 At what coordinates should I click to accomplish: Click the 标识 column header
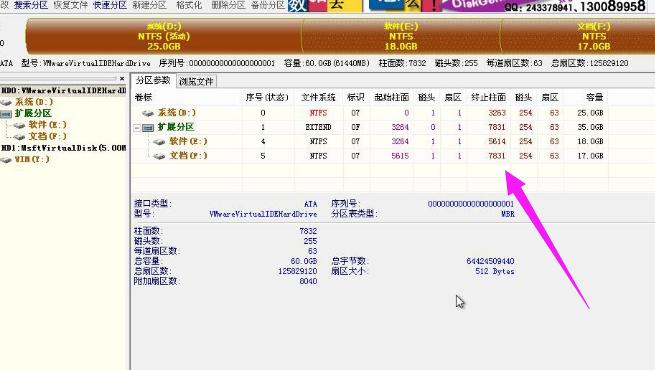pos(356,97)
